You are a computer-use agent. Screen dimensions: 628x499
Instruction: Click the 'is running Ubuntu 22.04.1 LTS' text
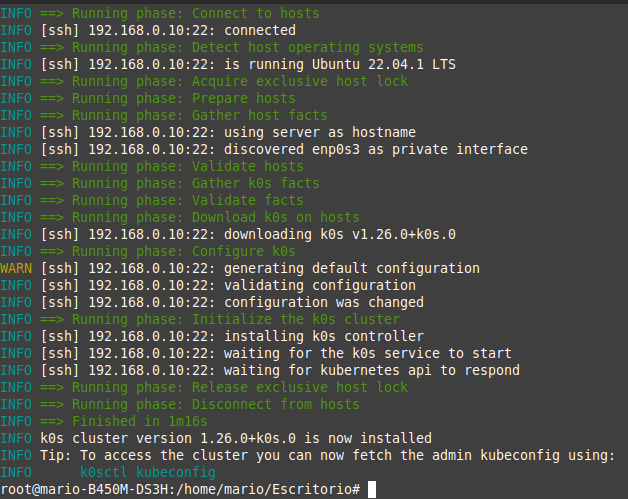340,64
